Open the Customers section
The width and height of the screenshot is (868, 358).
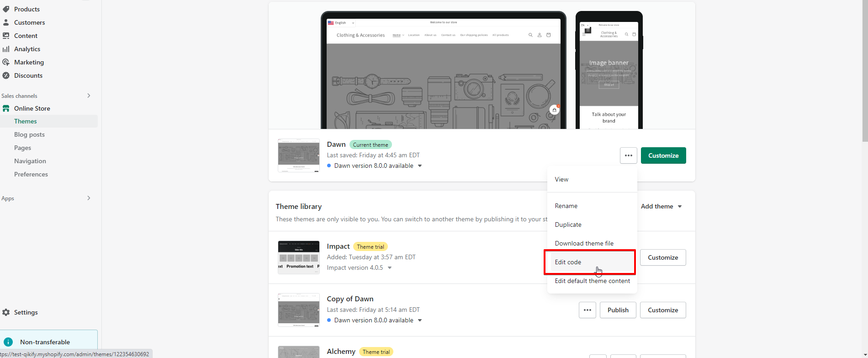29,22
